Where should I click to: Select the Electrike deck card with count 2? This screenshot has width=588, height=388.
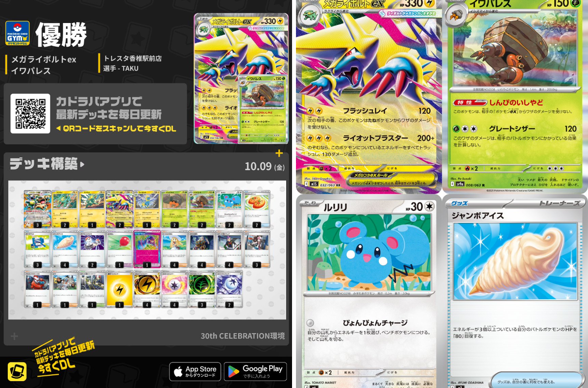click(x=64, y=209)
